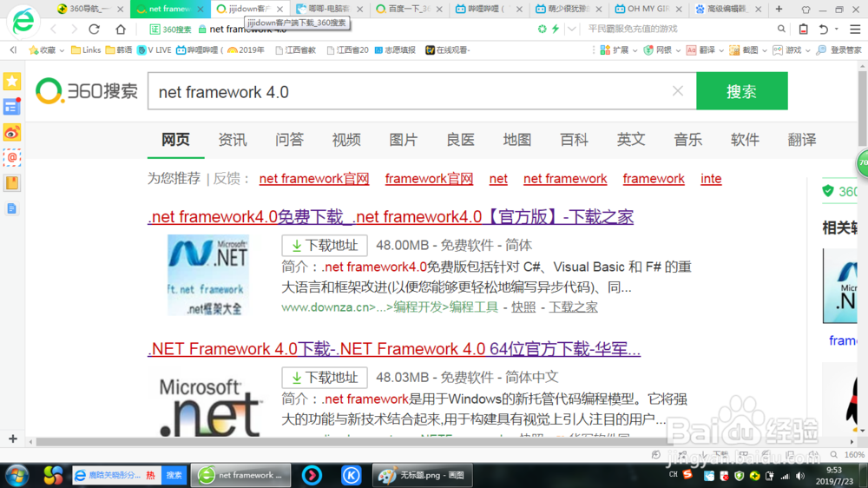Open the Microsoft .net logo thumbnail
This screenshot has height=488, width=868.
tap(210, 407)
